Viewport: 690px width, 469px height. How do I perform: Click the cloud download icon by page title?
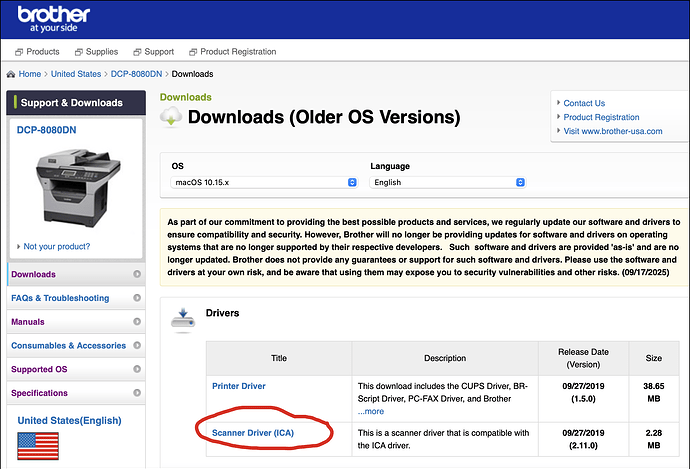[x=171, y=117]
